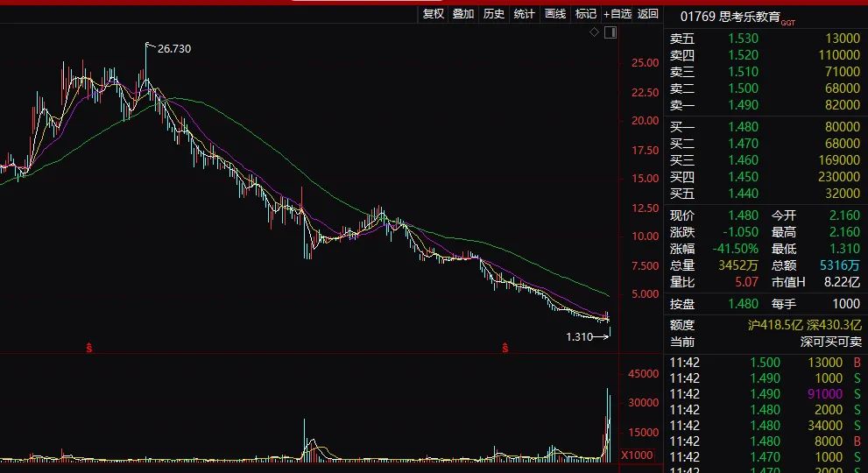This screenshot has width=868, height=473.
Task: Open the 历史 history view
Action: point(494,14)
